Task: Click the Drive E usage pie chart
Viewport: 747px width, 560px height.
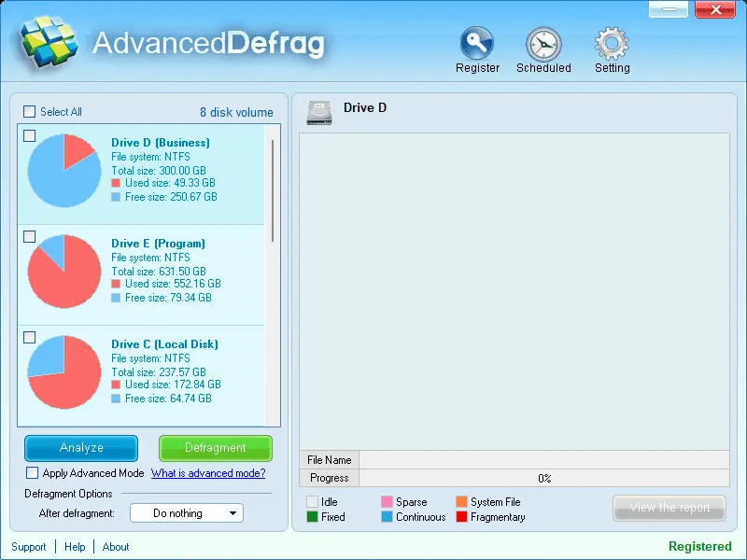Action: click(x=64, y=271)
